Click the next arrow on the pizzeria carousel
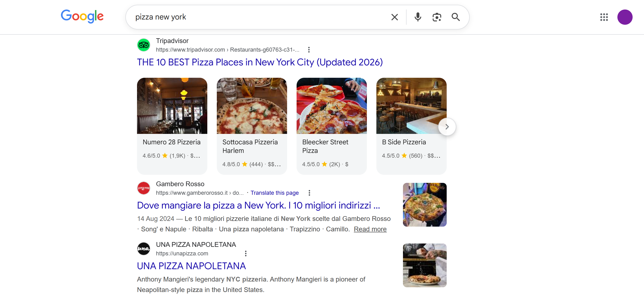Screen dimensions: 644x302 tap(447, 127)
